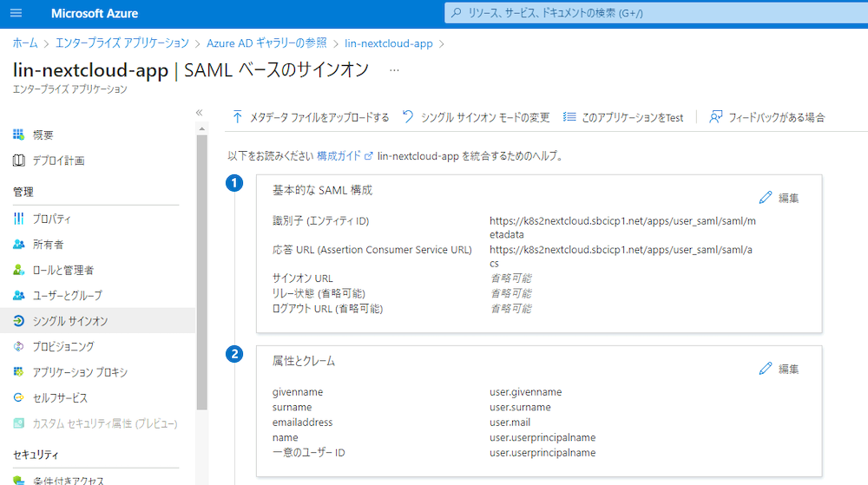Click the resource search field in header
This screenshot has width=868, height=485.
651,13
